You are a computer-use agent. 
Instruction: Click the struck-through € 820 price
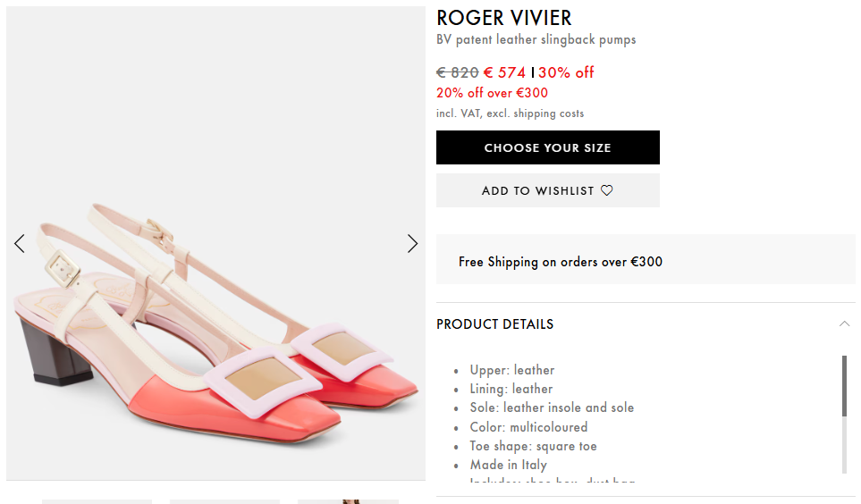(457, 72)
